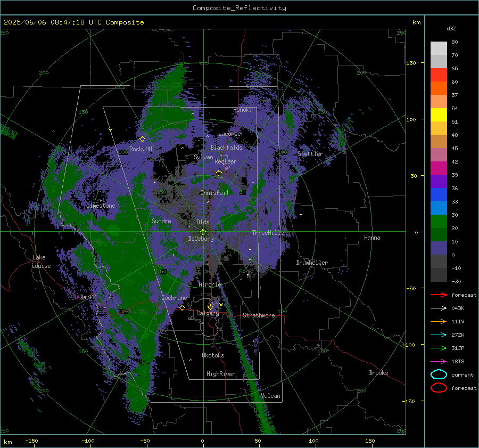Click the Banff label
This screenshot has width=479, height=448.
click(x=88, y=297)
